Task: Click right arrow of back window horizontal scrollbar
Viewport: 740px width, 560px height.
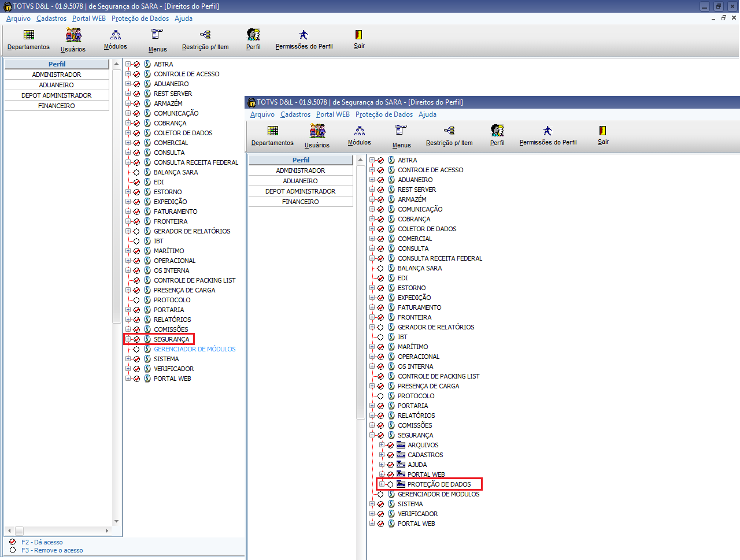Action: pyautogui.click(x=106, y=531)
